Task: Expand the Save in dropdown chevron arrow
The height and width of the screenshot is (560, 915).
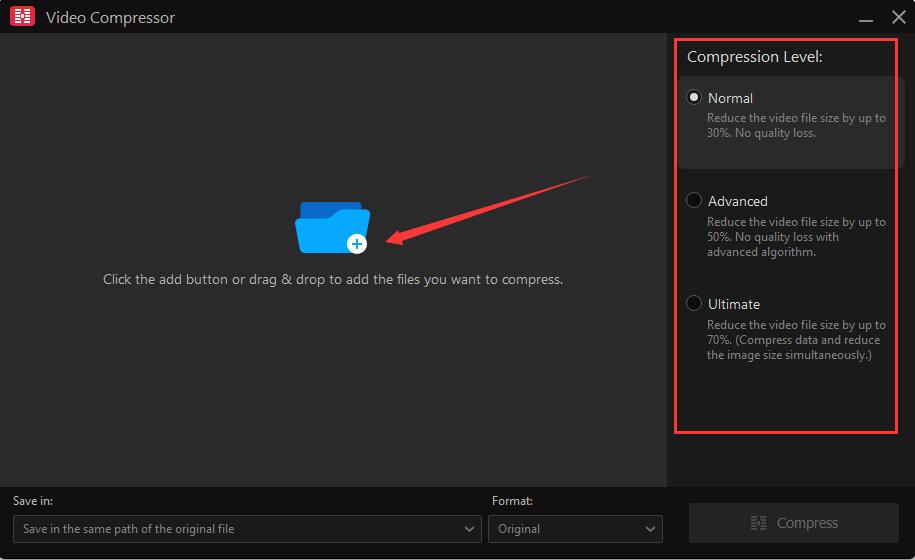Action: (470, 529)
